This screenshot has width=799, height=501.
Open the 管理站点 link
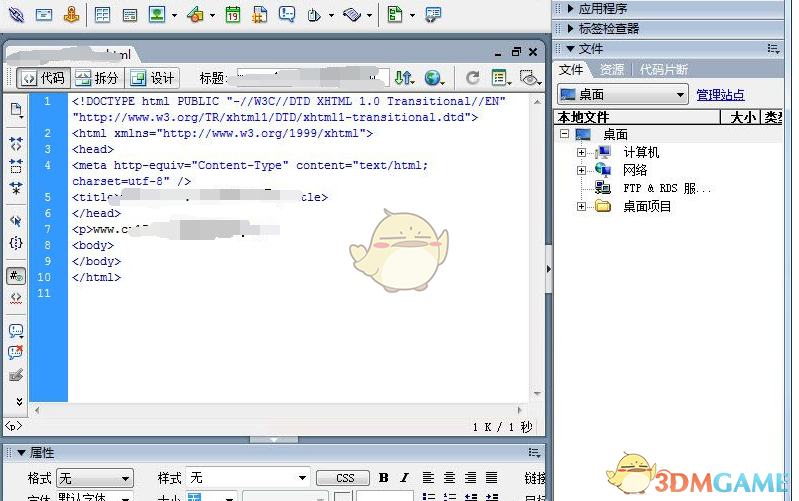(x=720, y=95)
